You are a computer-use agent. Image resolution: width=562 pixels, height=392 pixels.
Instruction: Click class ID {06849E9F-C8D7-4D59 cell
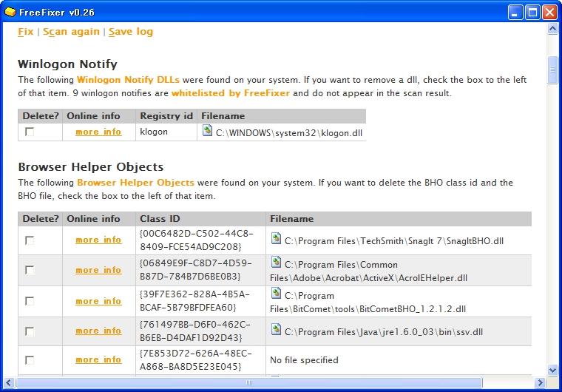tap(200, 270)
